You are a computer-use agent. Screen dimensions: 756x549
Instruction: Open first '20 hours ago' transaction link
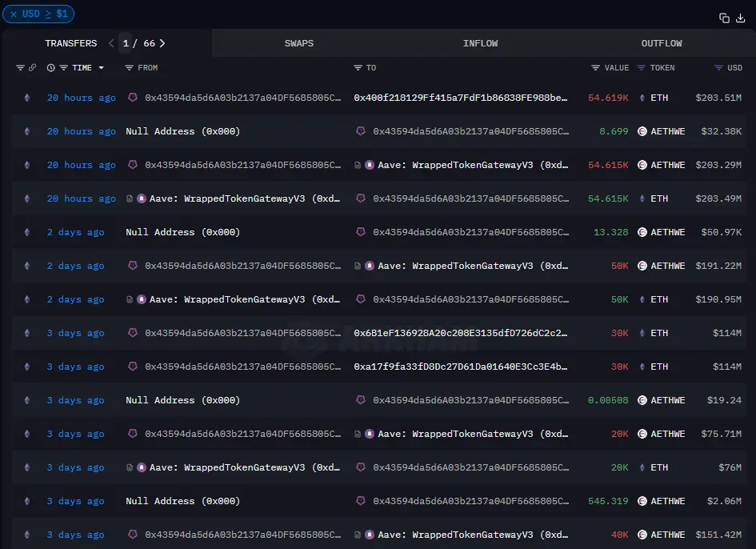coord(81,98)
